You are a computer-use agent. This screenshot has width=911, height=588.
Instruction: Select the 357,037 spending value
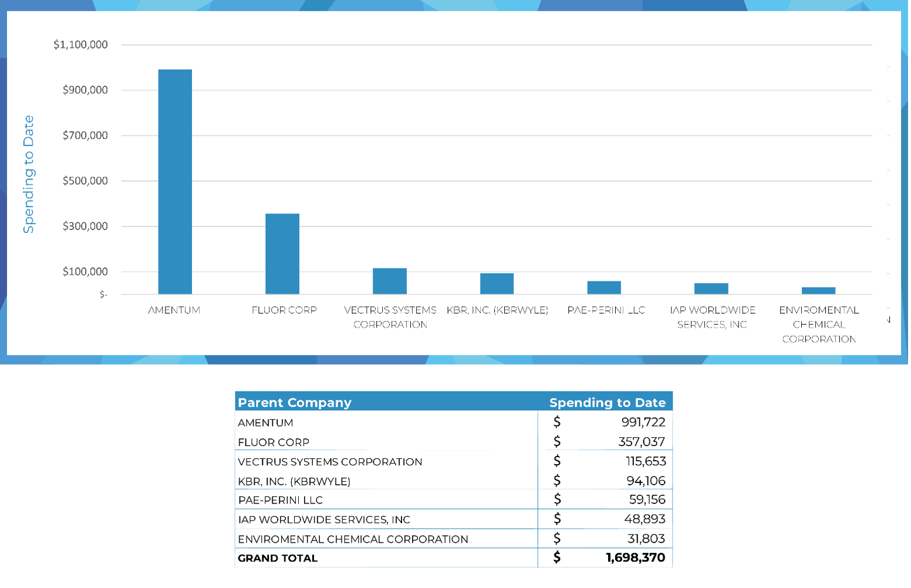click(x=642, y=442)
